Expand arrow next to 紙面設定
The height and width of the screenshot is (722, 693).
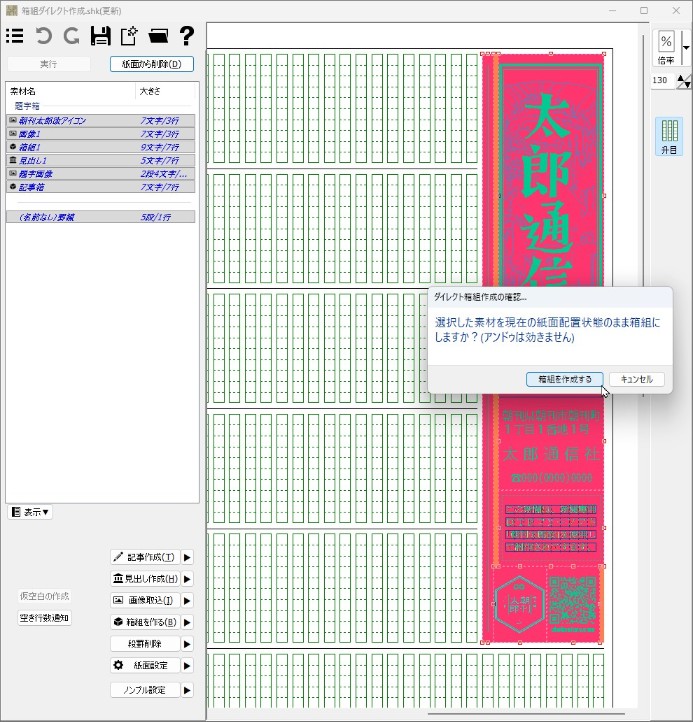186,665
